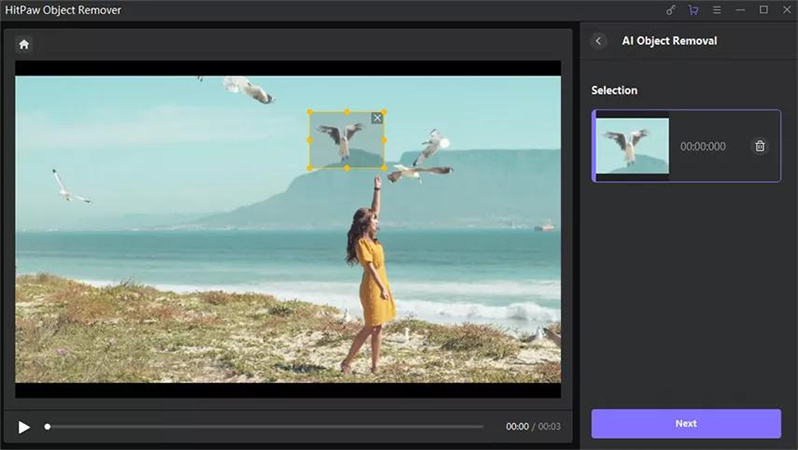Click the bottom-right corner handle of selection box
The height and width of the screenshot is (450, 798).
tap(385, 168)
